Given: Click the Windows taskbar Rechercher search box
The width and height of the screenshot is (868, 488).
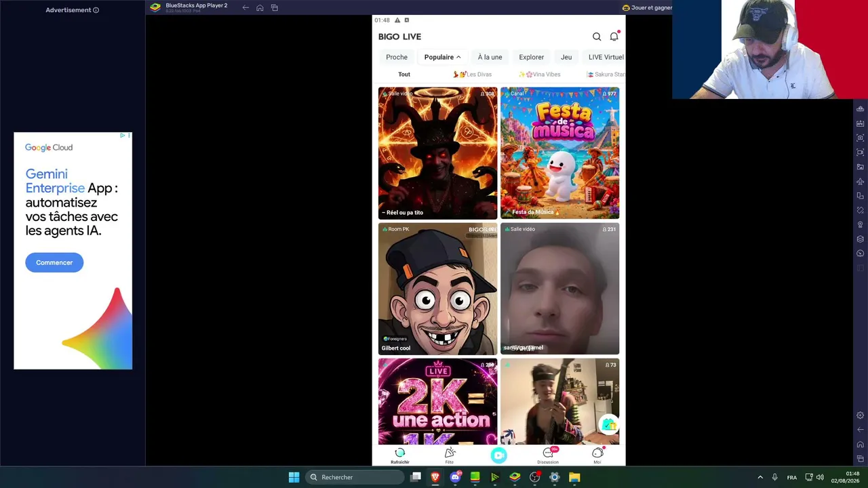Looking at the screenshot, I should click(x=354, y=477).
